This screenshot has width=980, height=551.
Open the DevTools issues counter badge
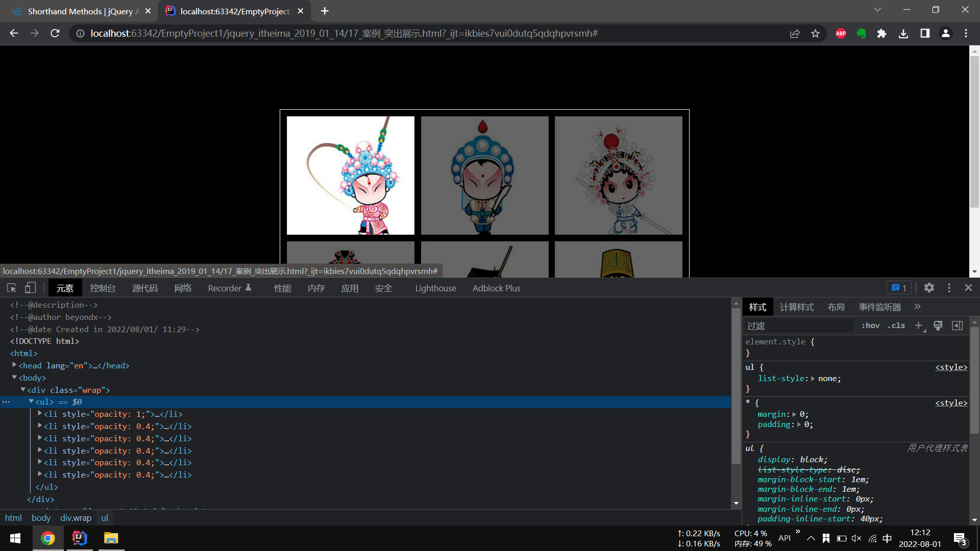tap(899, 288)
